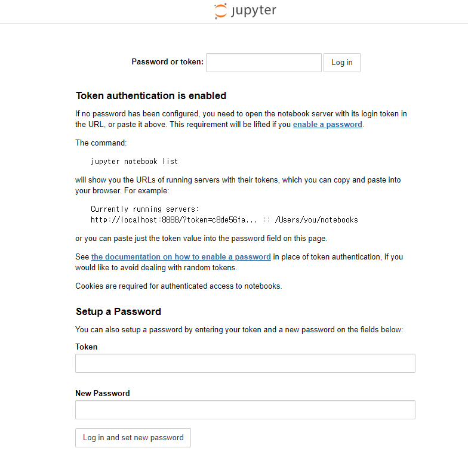Click the 'Token authentication is enabled' heading
This screenshot has width=468, height=476.
[x=151, y=95]
